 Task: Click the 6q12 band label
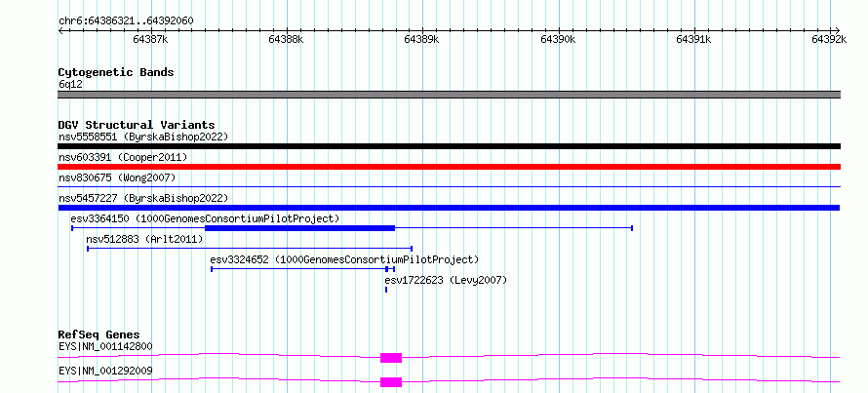tap(70, 85)
